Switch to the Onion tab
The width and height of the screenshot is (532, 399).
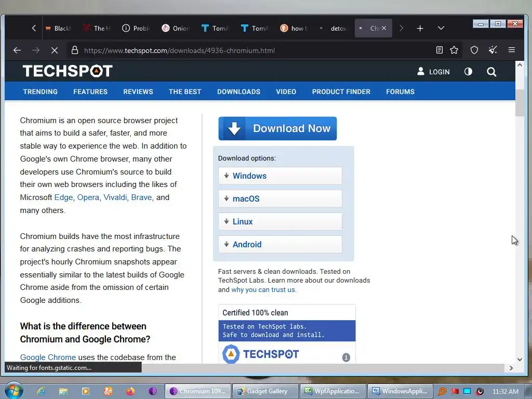pyautogui.click(x=176, y=28)
